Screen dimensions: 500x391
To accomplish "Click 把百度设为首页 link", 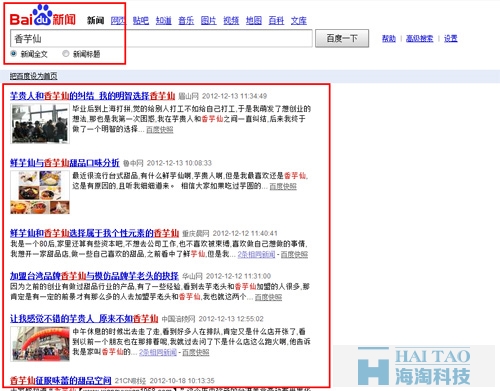I will coord(33,76).
